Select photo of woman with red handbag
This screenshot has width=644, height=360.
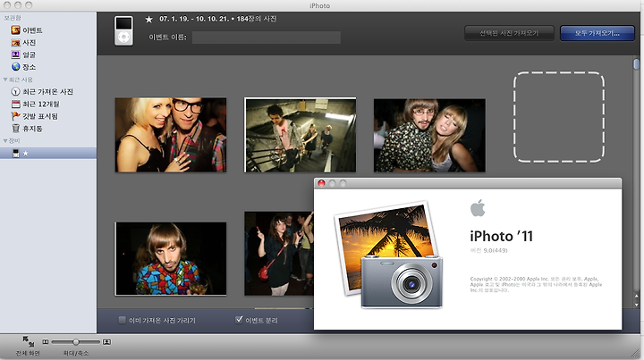279,254
